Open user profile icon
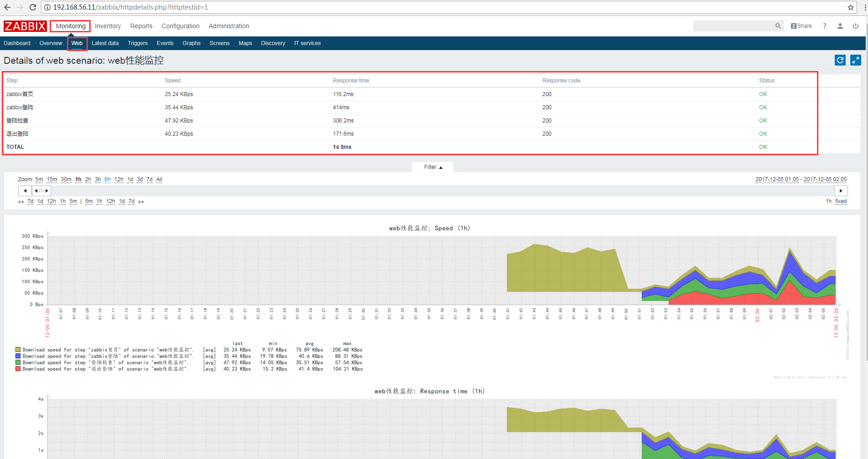Viewport: 868px width, 459px height. coord(840,26)
